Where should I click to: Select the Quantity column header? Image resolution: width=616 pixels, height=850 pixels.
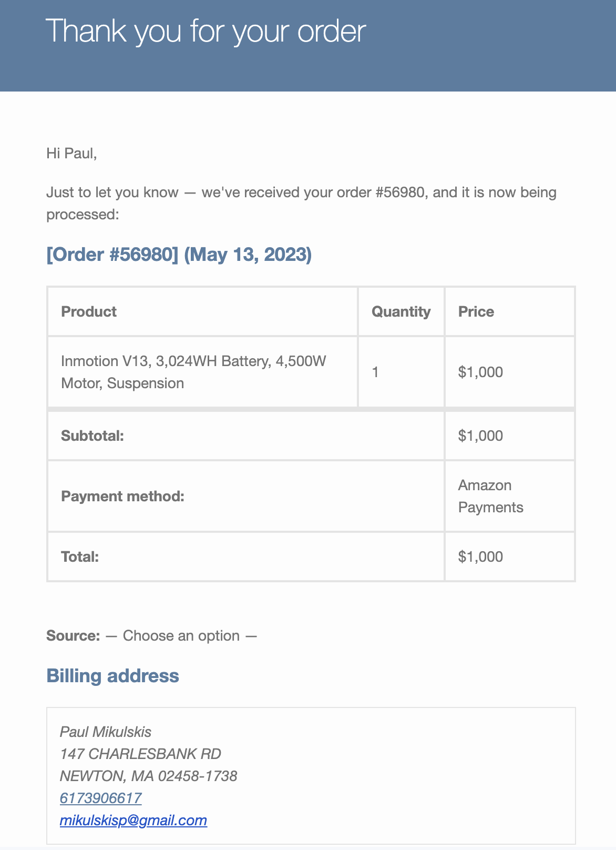(x=401, y=311)
